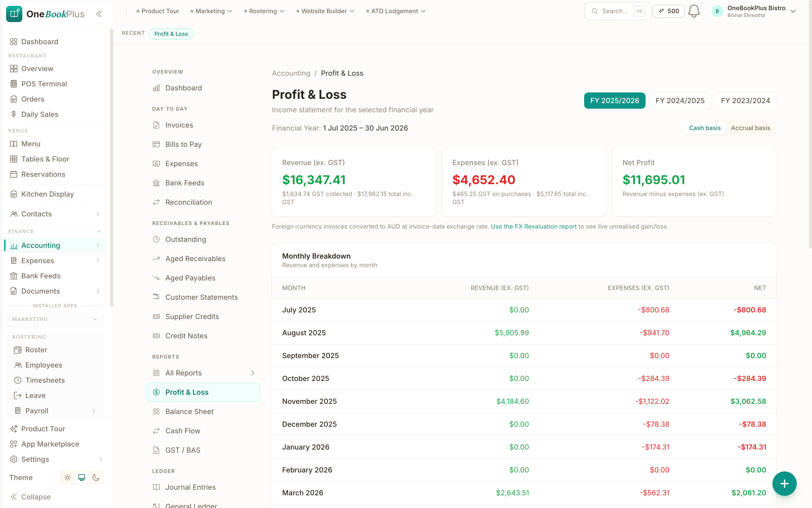Collapse sidebar using double-chevron icon near logo
812x508 pixels.
tap(99, 14)
